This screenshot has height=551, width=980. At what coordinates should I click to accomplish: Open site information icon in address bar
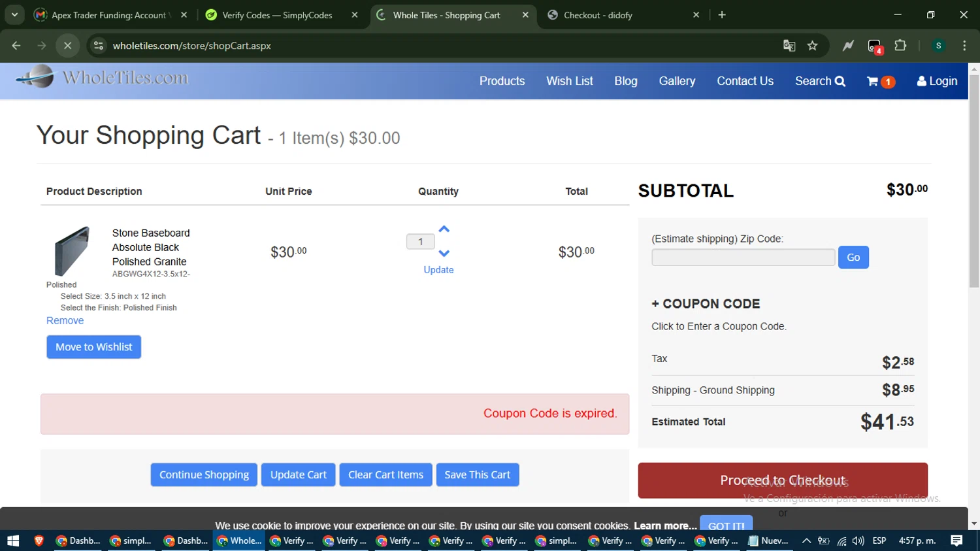[99, 46]
